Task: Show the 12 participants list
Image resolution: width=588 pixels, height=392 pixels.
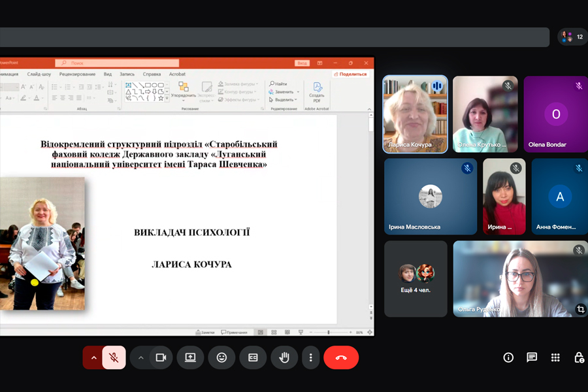Action: point(572,37)
